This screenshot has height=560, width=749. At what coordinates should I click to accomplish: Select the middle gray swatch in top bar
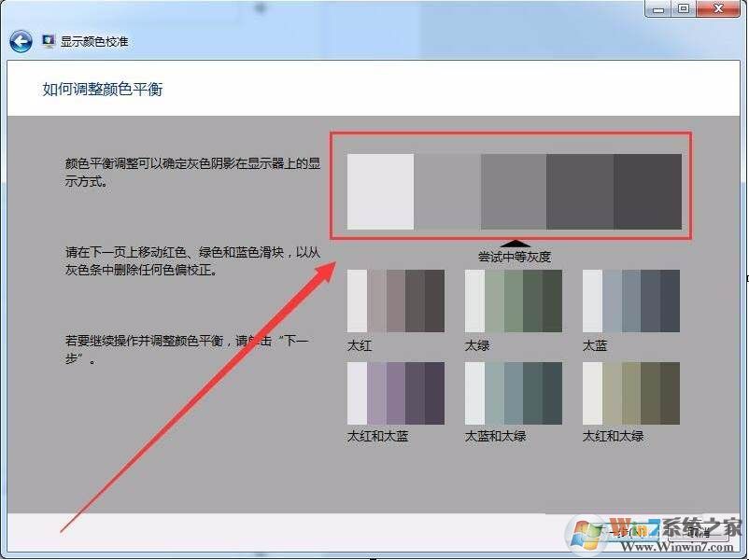point(513,191)
